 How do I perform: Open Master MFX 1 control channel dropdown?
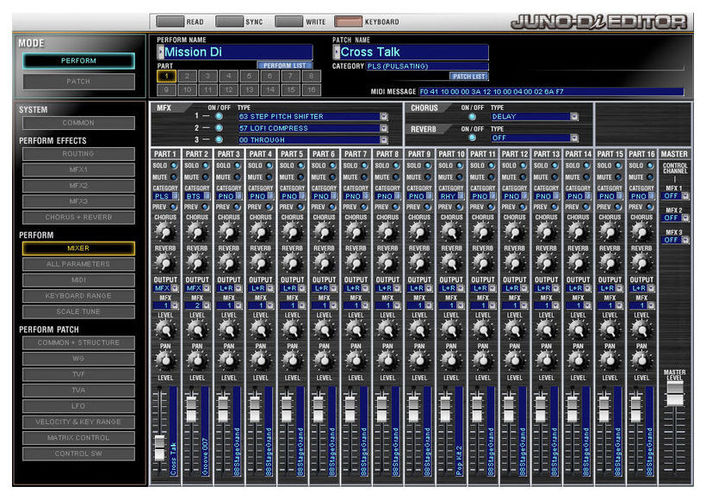(x=675, y=196)
